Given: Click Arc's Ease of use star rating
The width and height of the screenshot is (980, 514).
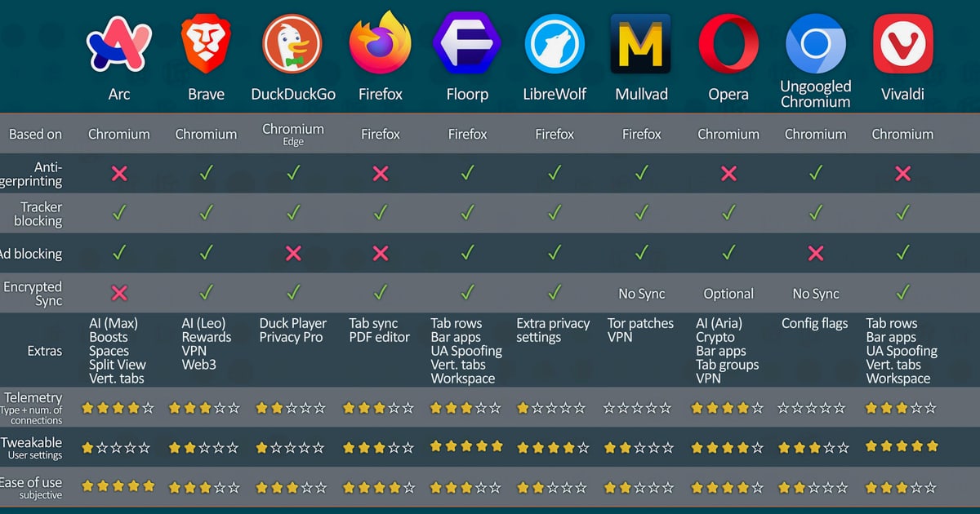Looking at the screenshot, I should coord(119,486).
